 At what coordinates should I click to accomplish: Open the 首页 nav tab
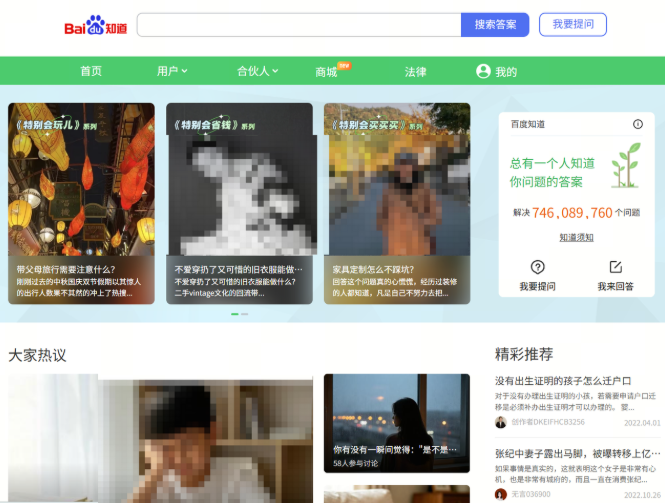(91, 71)
